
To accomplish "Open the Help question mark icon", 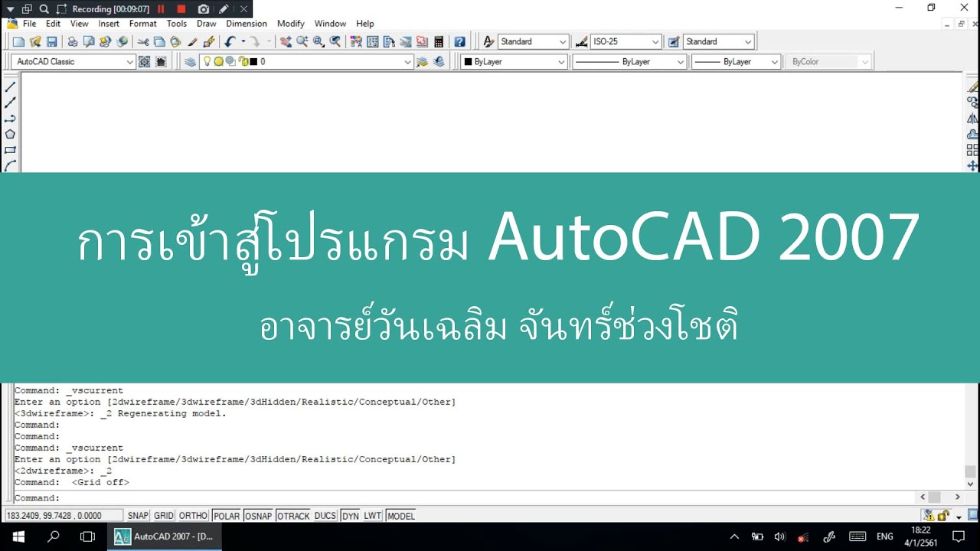I will pyautogui.click(x=459, y=42).
